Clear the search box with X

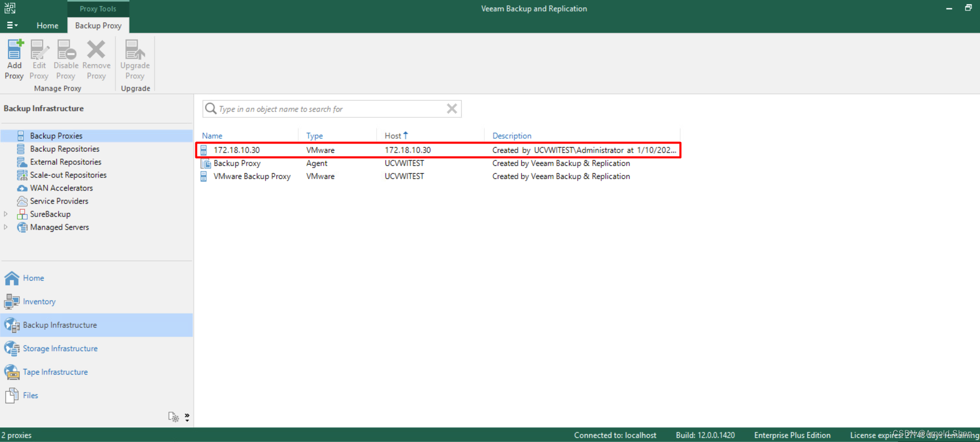pos(452,109)
